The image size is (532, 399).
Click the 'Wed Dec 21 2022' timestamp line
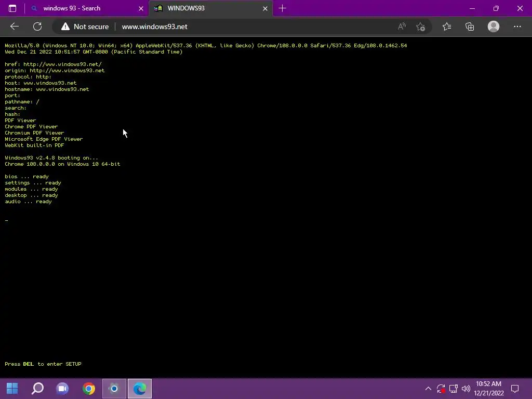[x=94, y=52]
